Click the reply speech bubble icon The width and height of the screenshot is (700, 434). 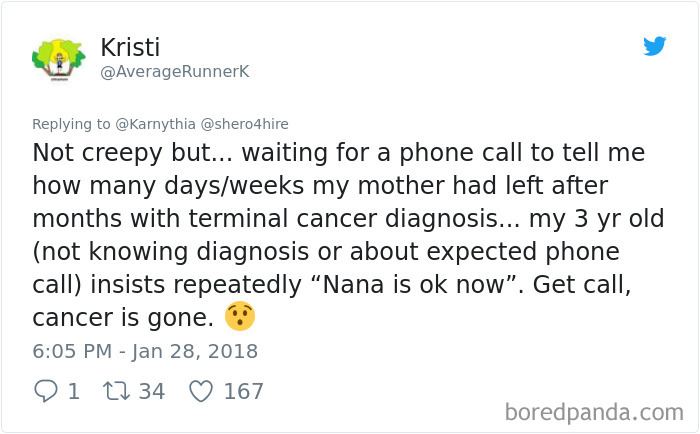coord(45,391)
